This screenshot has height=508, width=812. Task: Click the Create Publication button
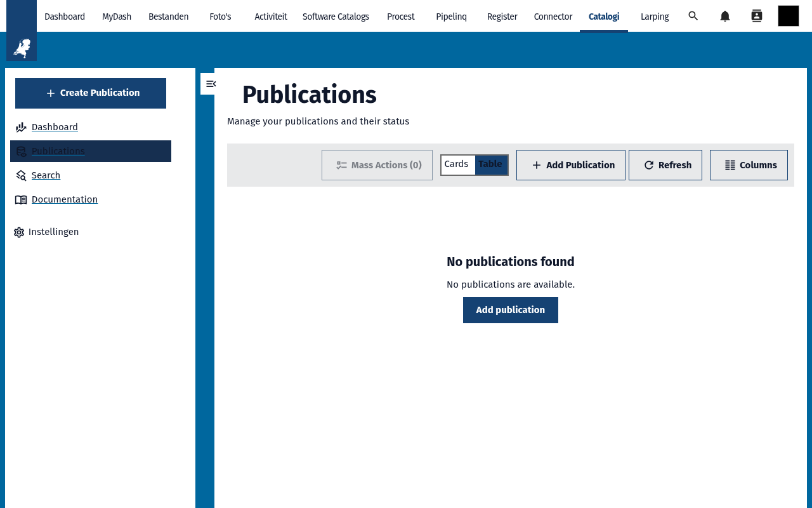(91, 93)
